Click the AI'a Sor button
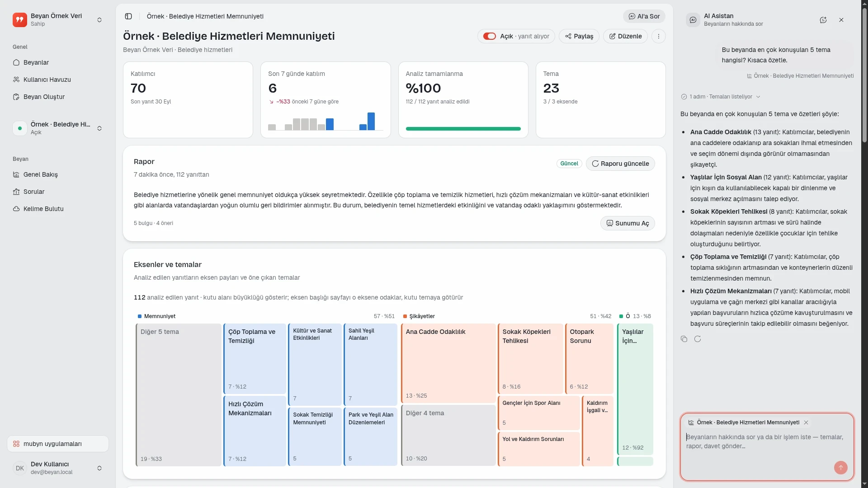The image size is (868, 488). (x=644, y=16)
